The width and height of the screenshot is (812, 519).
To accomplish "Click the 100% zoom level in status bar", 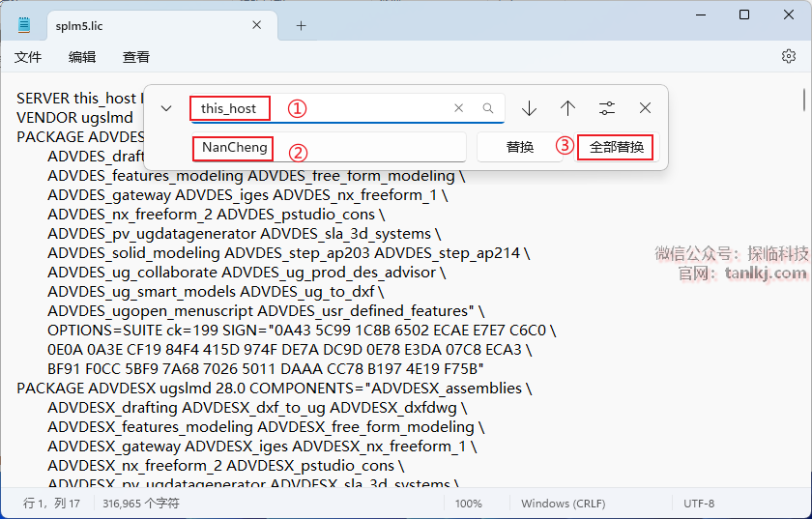I will (469, 504).
